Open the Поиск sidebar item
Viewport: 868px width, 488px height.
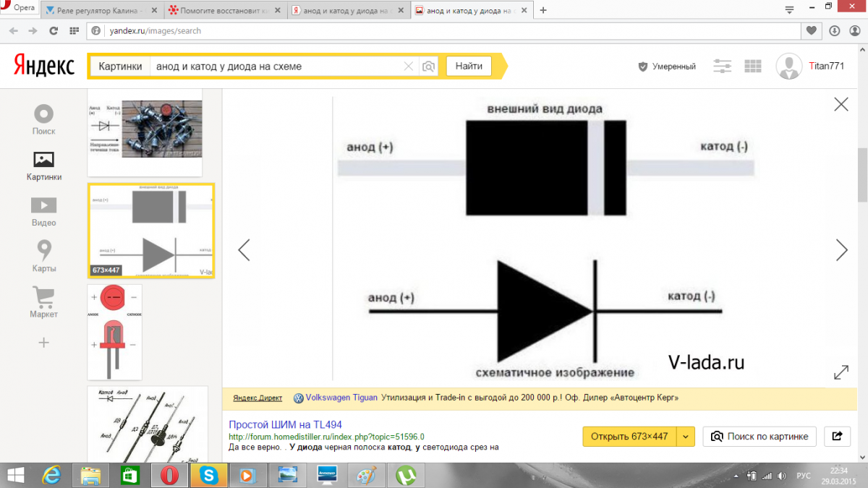click(x=44, y=120)
